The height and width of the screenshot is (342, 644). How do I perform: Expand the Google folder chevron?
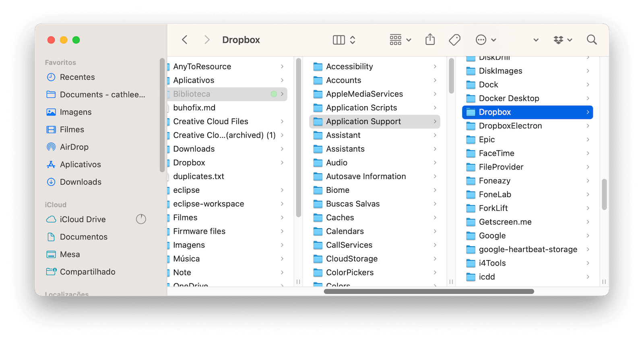point(588,236)
